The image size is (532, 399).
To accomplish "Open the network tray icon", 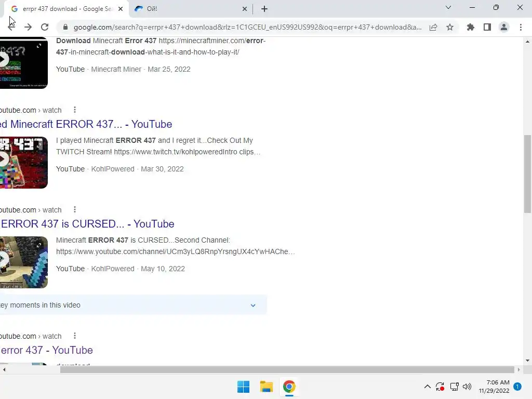I will pos(454,387).
